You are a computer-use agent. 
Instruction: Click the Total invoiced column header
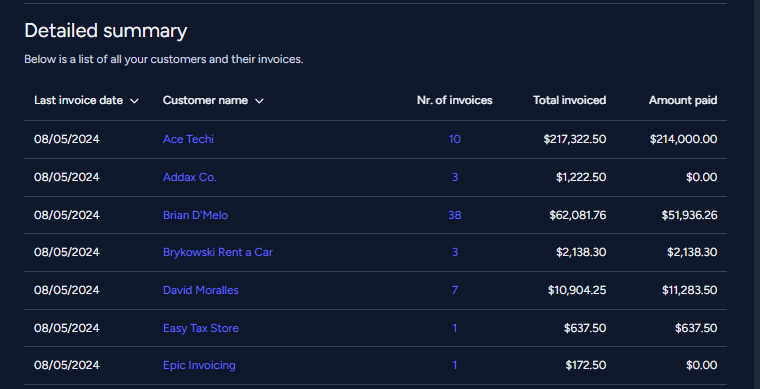click(x=570, y=100)
